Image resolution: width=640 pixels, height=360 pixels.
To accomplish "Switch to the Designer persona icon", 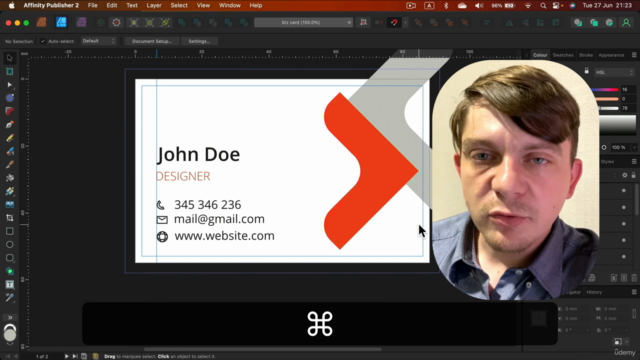I will [61, 22].
